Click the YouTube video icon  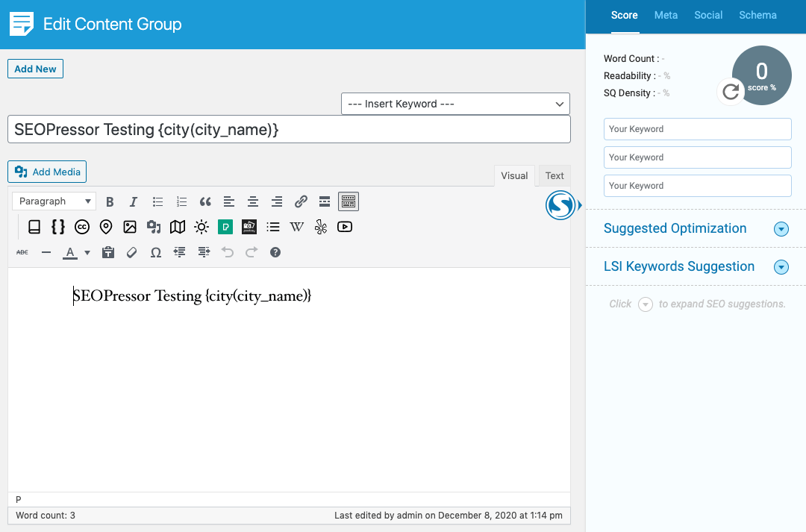coord(344,227)
